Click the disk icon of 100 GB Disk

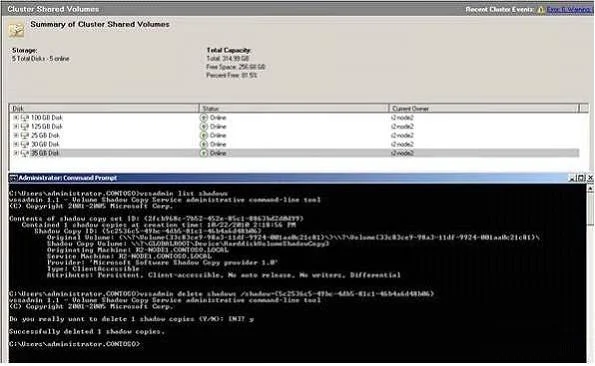pos(25,118)
